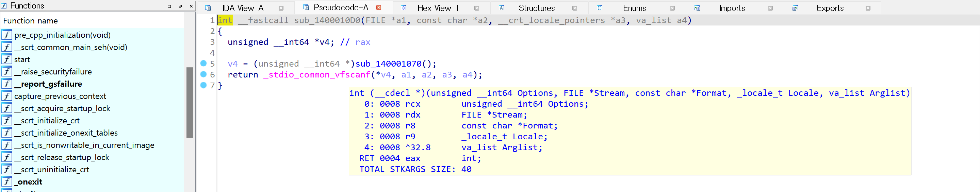Close the Imports tab
Viewport: 980px width, 192px height.
770,8
